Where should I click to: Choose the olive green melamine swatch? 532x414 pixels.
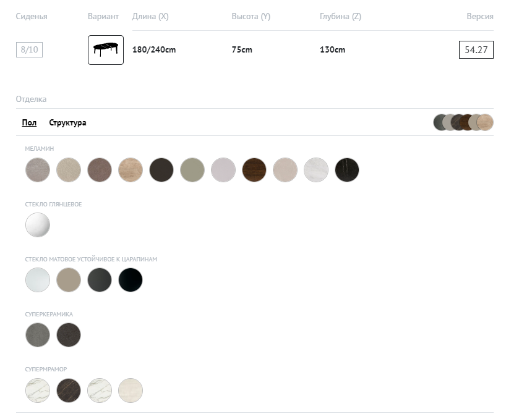pyautogui.click(x=192, y=169)
